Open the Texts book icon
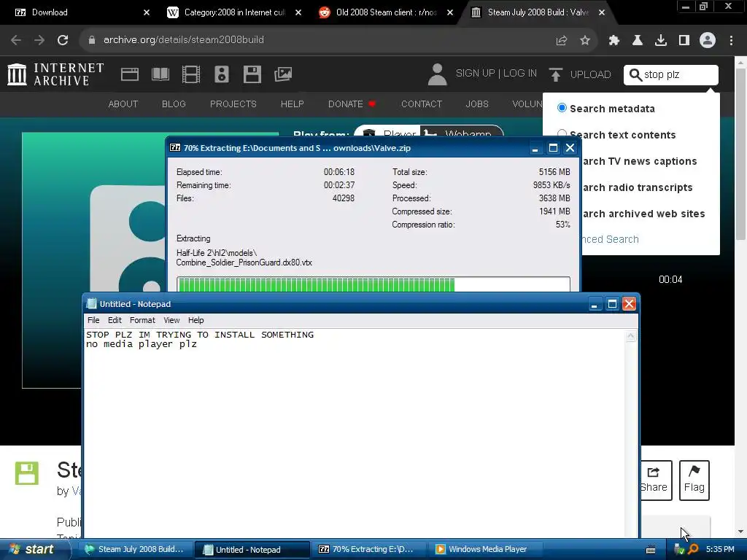747x560 pixels. pos(160,74)
